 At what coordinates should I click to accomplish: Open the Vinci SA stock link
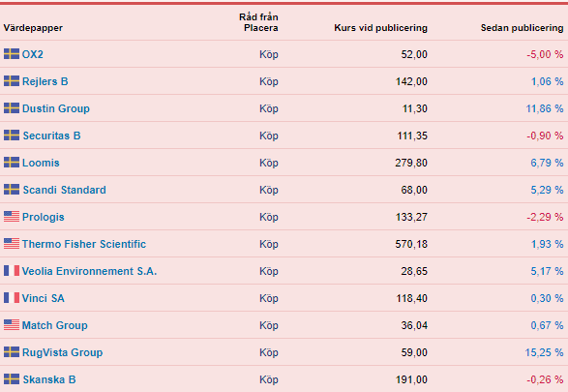click(x=44, y=298)
